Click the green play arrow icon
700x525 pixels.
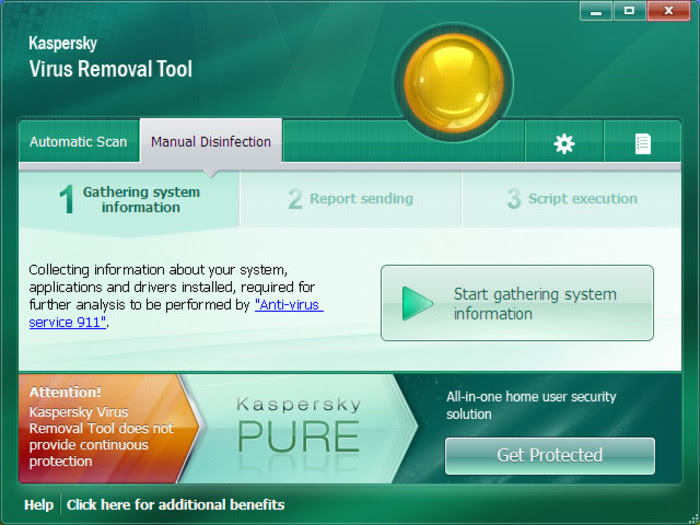coord(417,304)
